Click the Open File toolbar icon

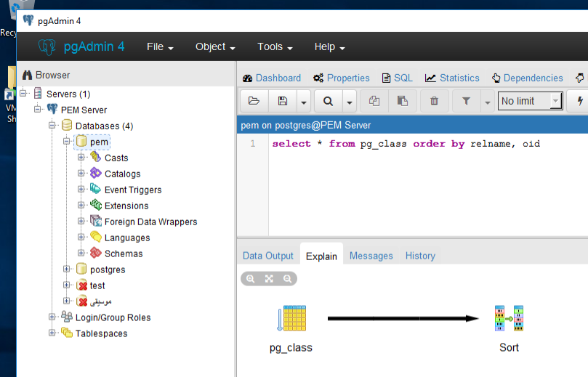coord(254,101)
